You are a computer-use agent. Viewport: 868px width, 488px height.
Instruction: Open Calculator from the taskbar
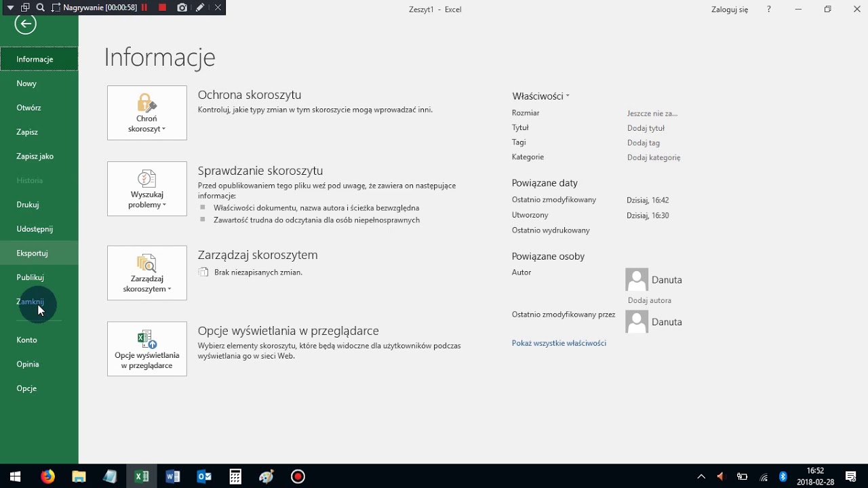coord(235,476)
